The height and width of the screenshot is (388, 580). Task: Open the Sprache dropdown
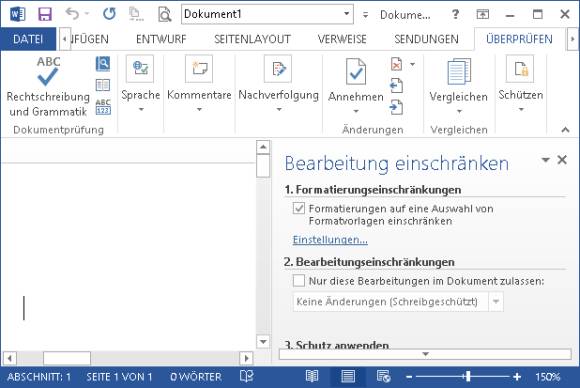pos(141,84)
